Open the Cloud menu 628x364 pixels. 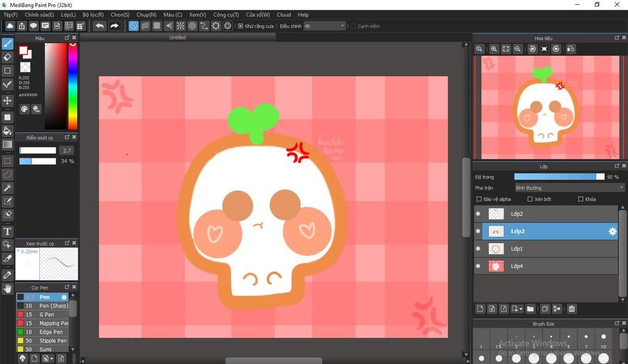tap(284, 15)
